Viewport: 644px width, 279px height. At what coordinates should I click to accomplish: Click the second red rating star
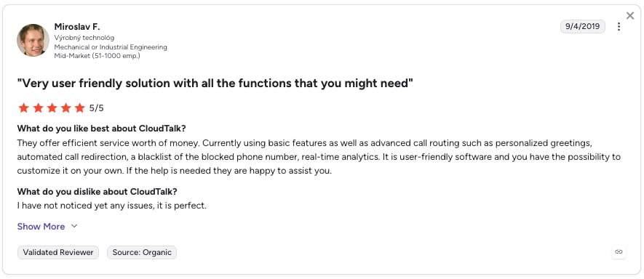point(38,108)
